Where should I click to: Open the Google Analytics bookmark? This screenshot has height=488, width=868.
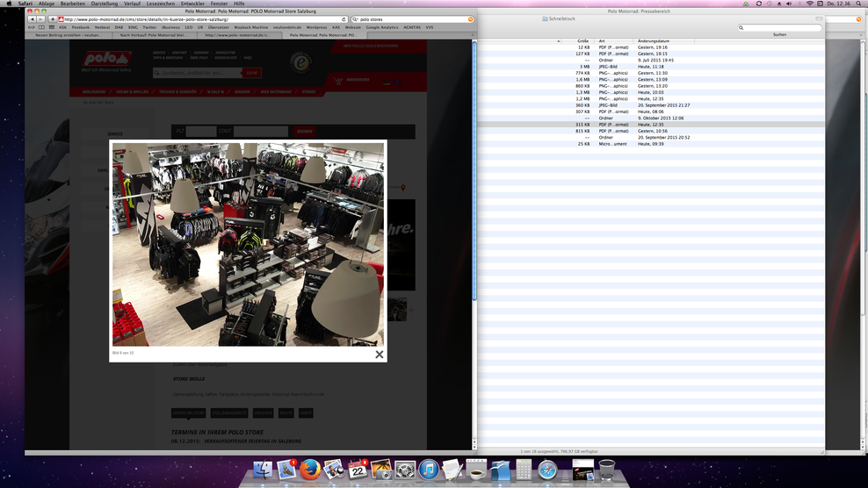click(x=382, y=27)
